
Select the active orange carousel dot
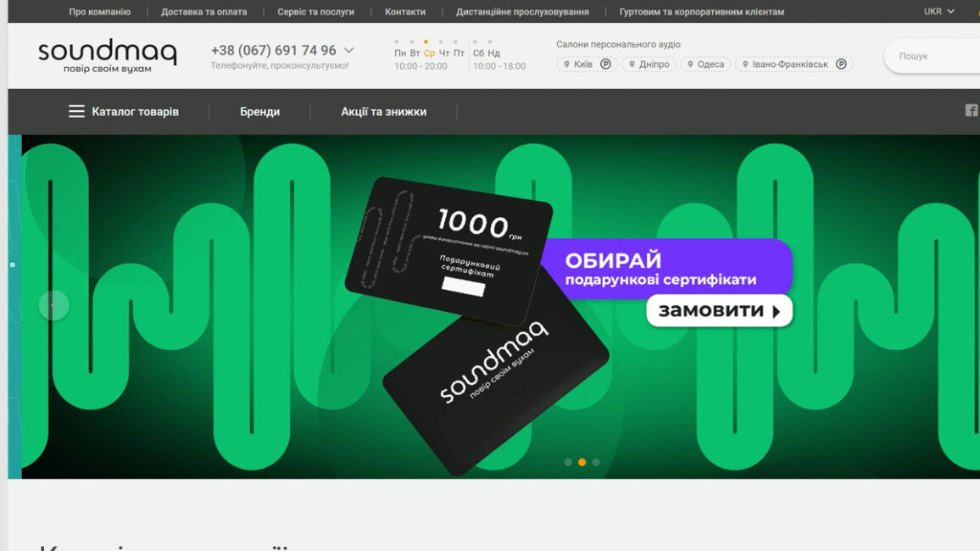point(582,462)
